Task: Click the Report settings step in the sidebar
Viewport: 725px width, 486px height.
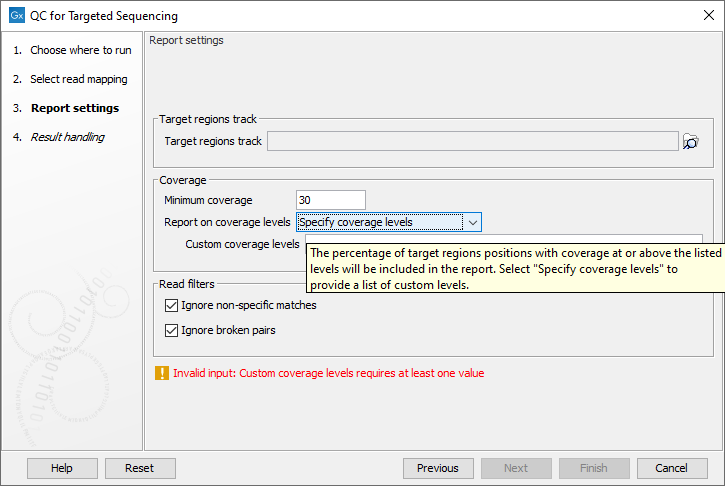Action: pos(74,108)
